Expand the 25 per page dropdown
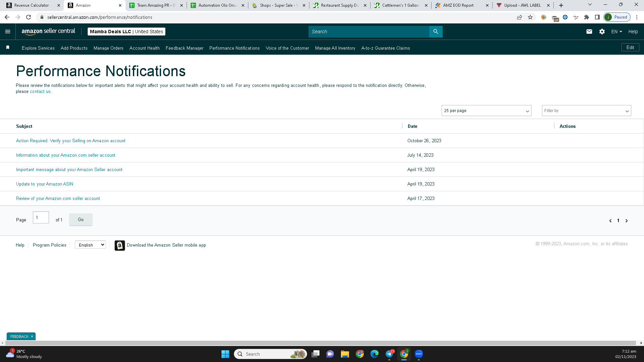The width and height of the screenshot is (644, 362). coord(486,111)
